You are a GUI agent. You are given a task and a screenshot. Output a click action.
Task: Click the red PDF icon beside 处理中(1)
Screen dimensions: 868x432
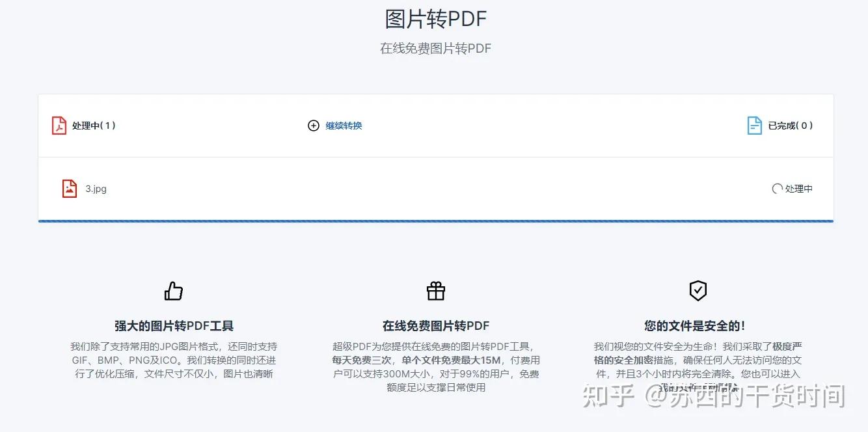(x=58, y=126)
